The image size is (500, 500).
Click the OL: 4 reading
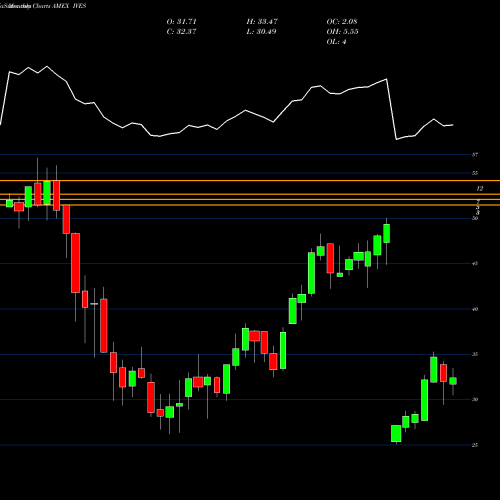(x=336, y=42)
